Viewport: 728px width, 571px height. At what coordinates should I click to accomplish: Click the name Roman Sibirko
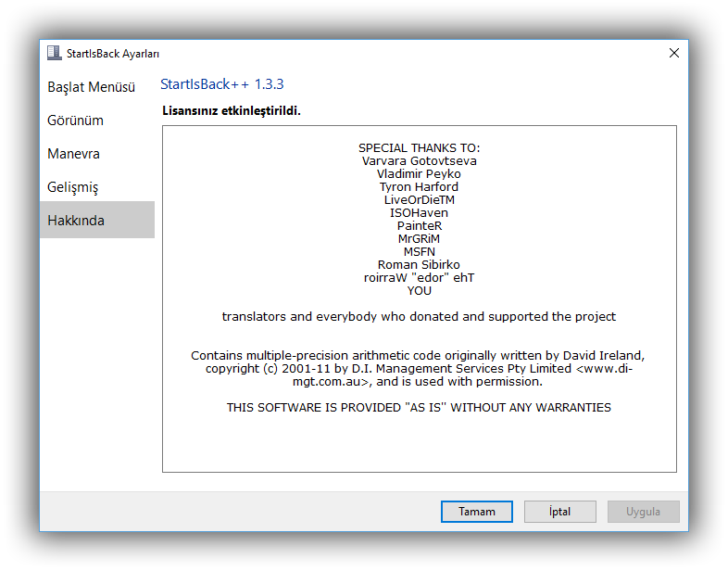click(x=419, y=265)
